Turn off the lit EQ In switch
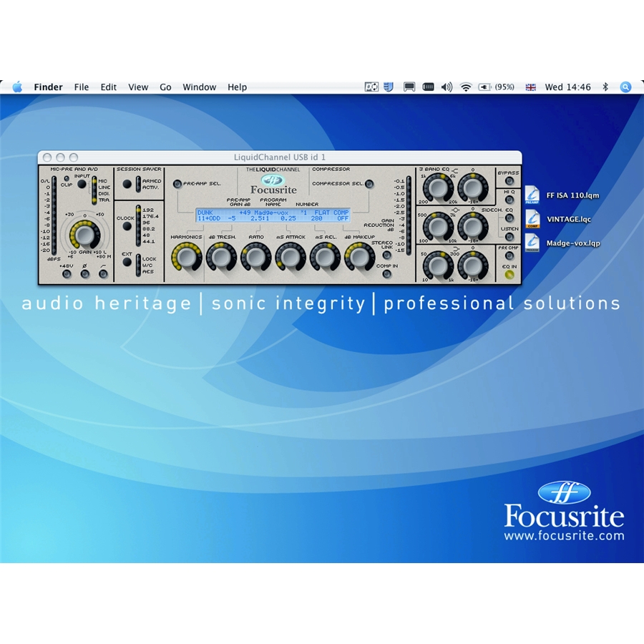Image resolution: width=644 pixels, height=644 pixels. 509,275
